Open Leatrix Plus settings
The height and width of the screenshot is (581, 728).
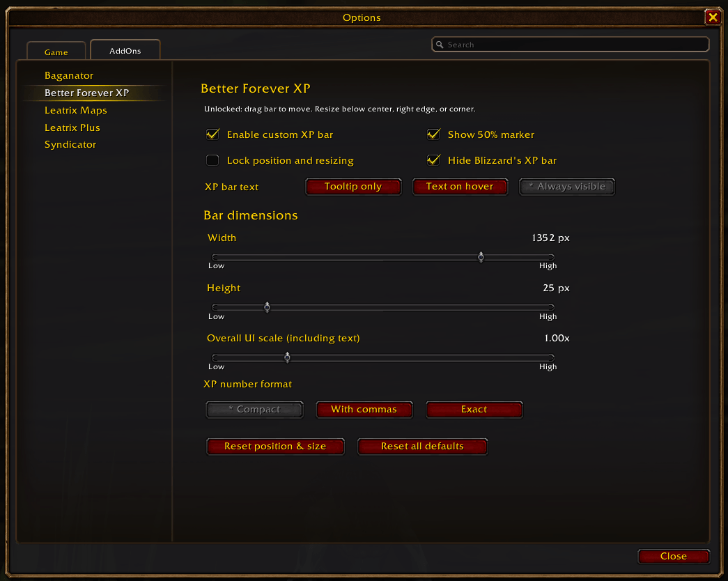(72, 127)
